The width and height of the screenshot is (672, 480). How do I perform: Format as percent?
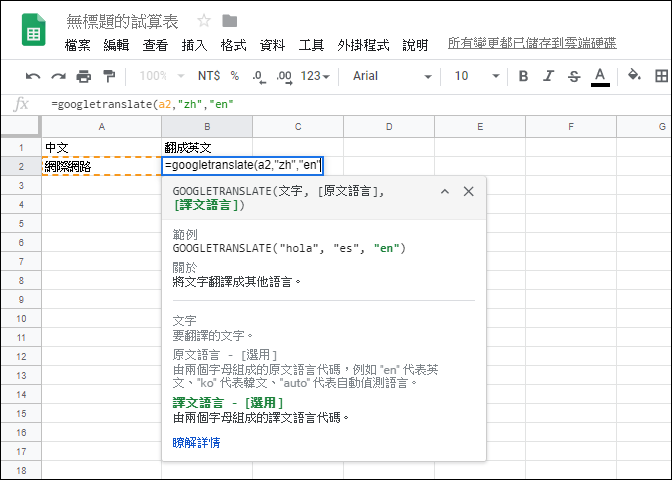234,76
